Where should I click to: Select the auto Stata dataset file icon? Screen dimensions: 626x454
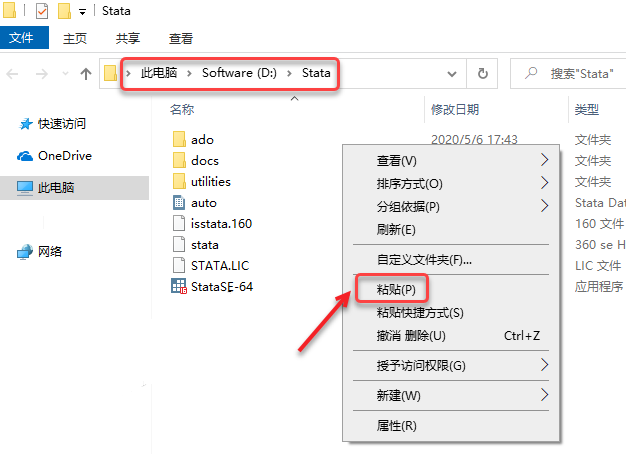coord(179,202)
